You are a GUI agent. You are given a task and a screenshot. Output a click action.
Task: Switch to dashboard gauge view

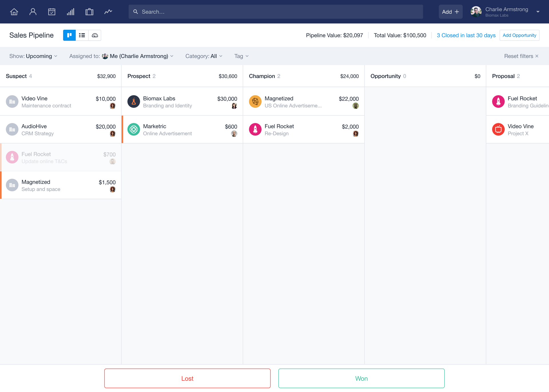pyautogui.click(x=95, y=35)
